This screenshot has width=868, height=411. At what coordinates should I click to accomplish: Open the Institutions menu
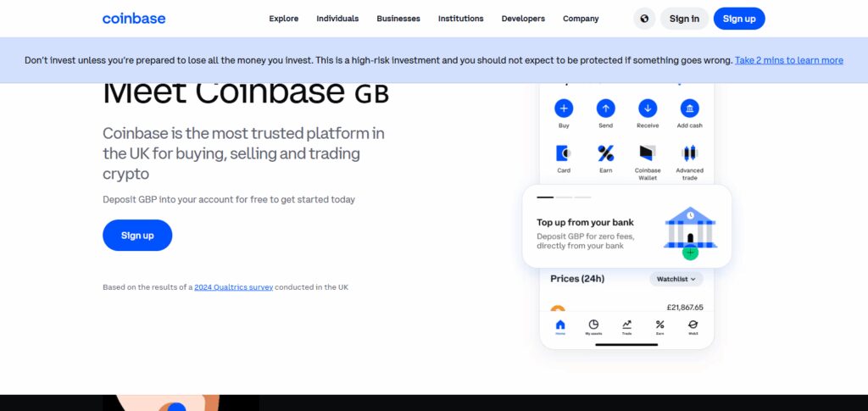coord(460,19)
